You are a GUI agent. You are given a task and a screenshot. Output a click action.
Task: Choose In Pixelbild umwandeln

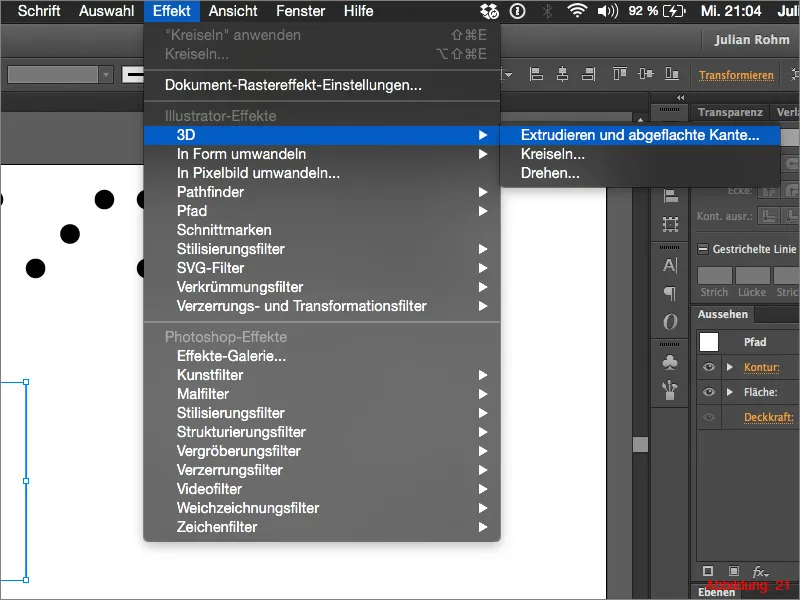click(322, 173)
